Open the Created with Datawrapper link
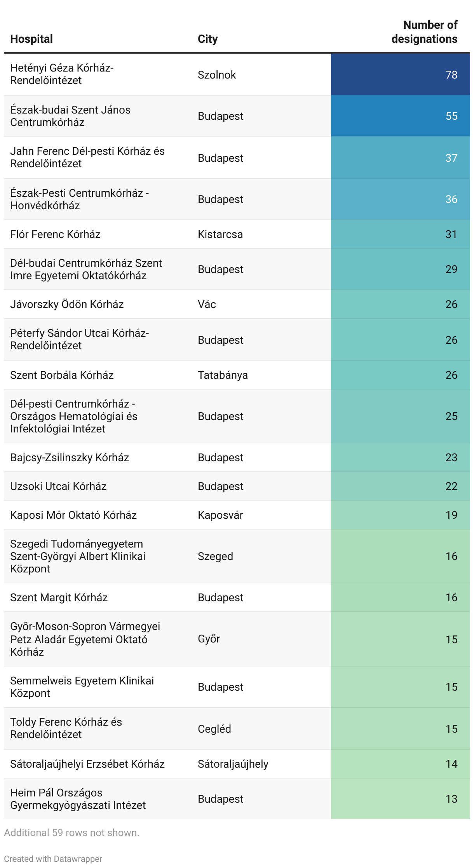The width and height of the screenshot is (474, 868). (x=53, y=859)
